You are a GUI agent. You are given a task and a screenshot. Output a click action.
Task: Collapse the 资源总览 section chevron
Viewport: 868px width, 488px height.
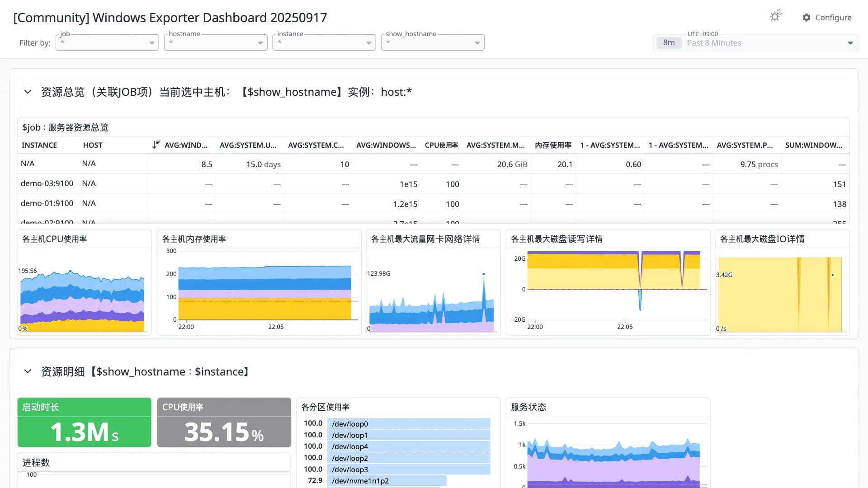point(28,92)
